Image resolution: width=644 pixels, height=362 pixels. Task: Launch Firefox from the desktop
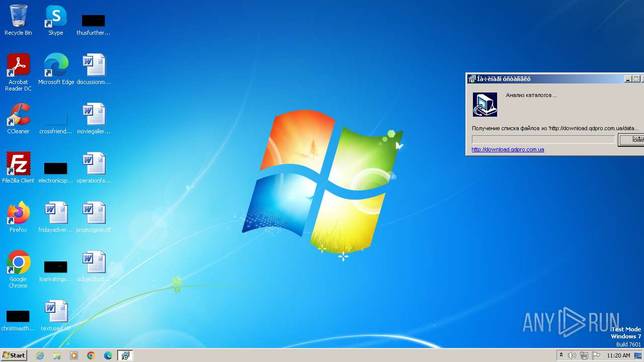(x=18, y=217)
